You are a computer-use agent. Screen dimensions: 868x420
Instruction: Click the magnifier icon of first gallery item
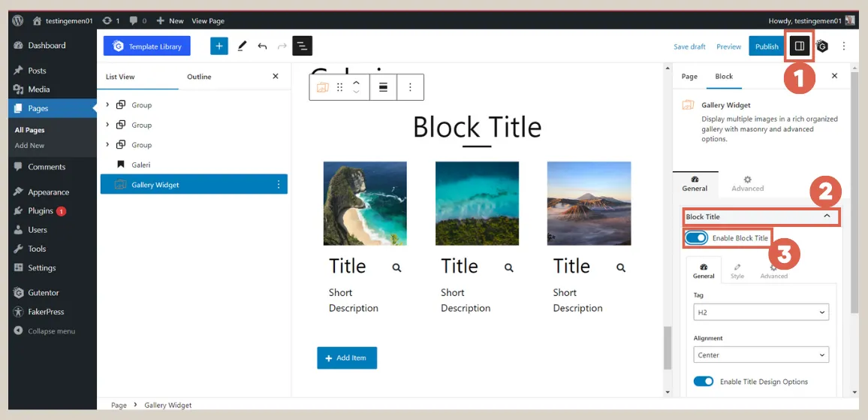coord(397,267)
